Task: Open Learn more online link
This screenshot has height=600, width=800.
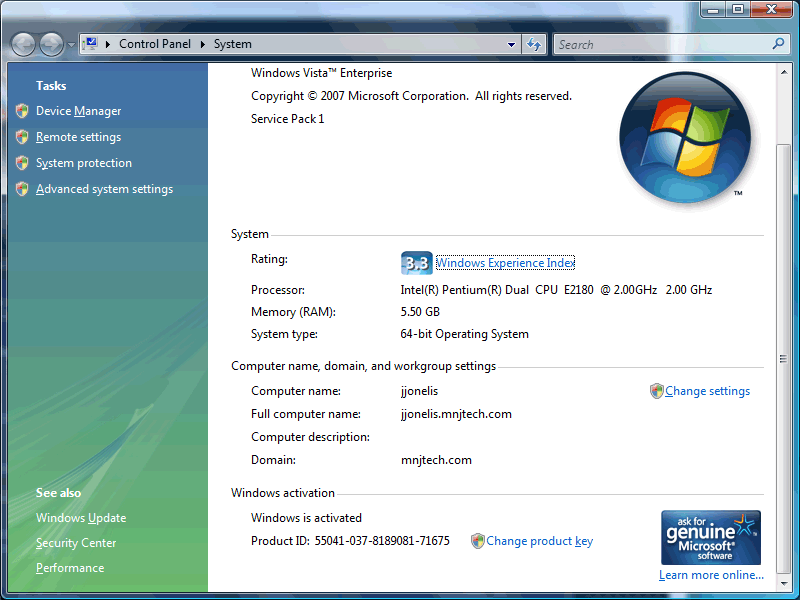Action: click(711, 575)
